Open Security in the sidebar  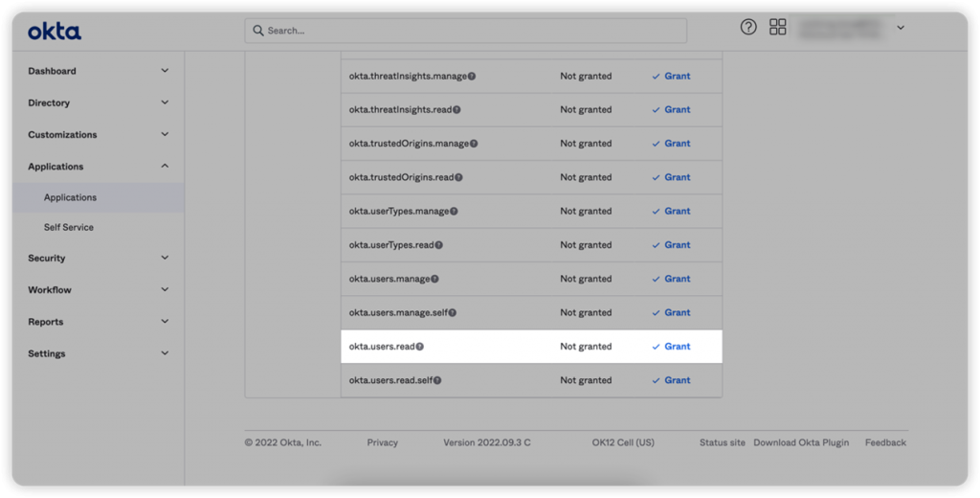coord(46,258)
